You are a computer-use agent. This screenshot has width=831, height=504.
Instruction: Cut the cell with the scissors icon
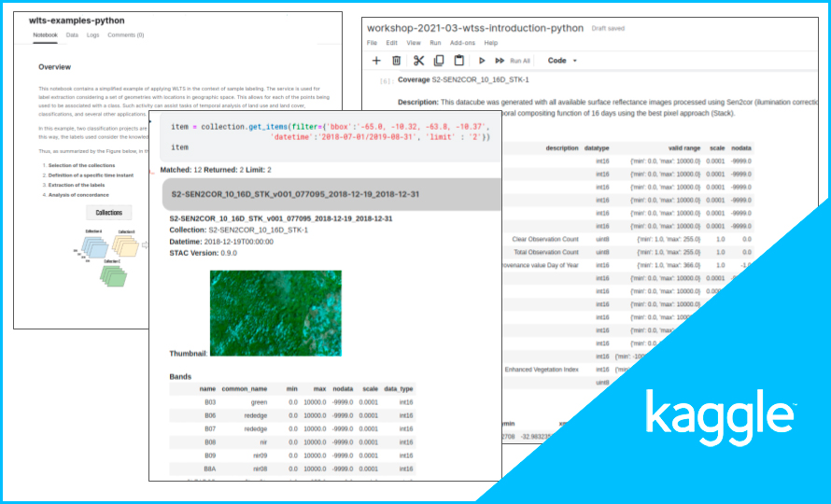pyautogui.click(x=418, y=61)
